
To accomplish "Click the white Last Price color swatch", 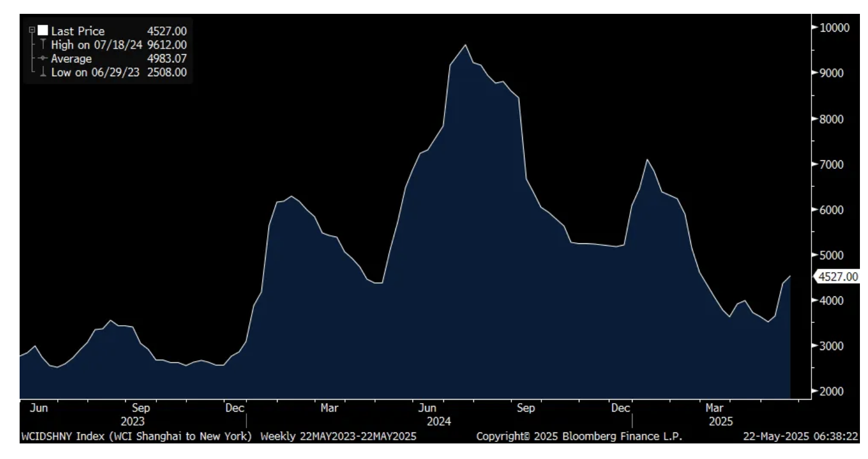I will tap(43, 31).
